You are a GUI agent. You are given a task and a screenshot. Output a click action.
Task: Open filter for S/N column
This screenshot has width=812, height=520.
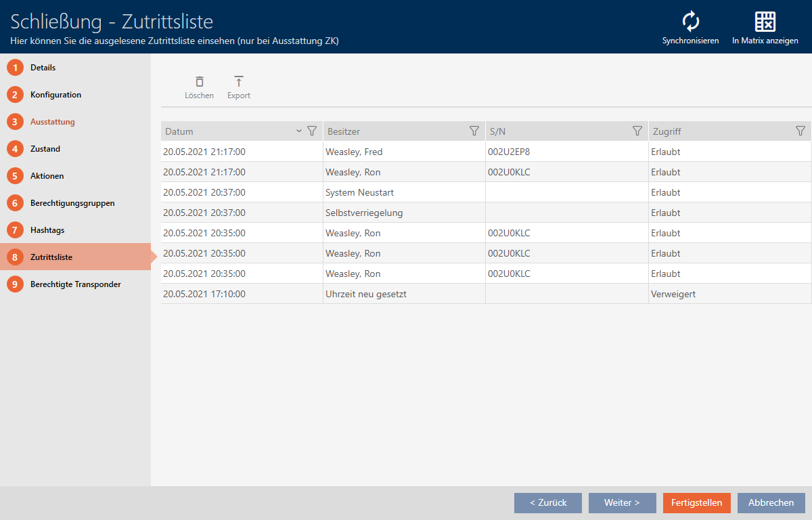[x=637, y=131]
